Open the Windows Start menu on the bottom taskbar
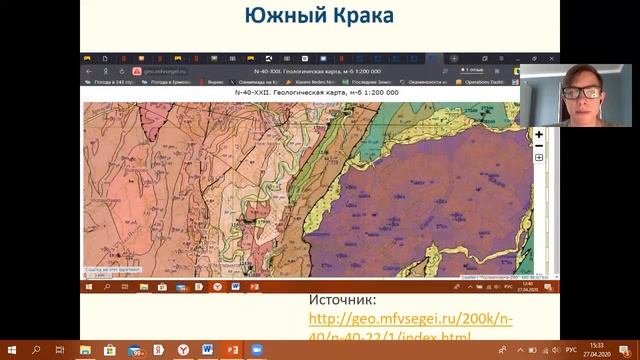640x360 pixels. pos(12,350)
